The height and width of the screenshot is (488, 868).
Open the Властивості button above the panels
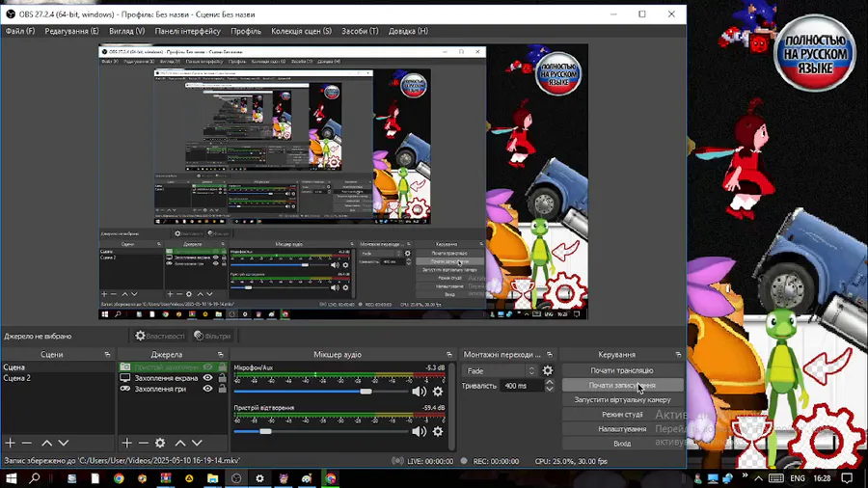[160, 336]
